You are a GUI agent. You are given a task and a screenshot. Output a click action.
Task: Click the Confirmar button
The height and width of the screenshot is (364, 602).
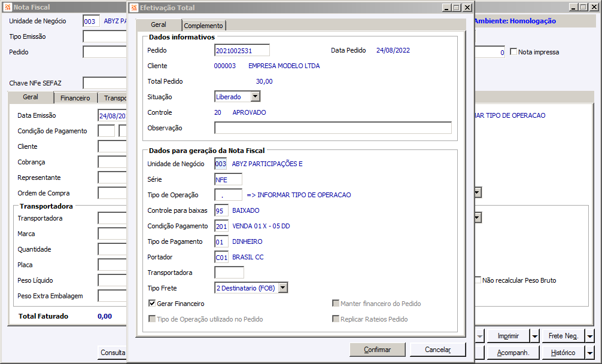click(x=378, y=350)
